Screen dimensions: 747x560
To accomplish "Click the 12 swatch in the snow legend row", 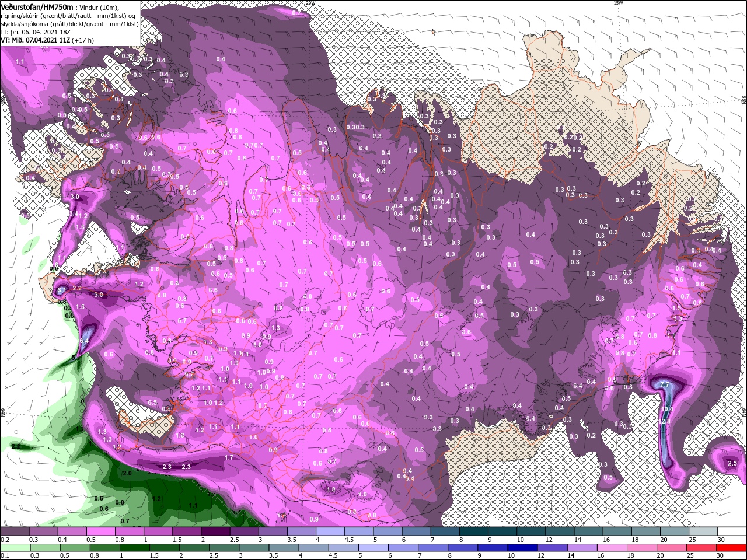I will click(560, 531).
